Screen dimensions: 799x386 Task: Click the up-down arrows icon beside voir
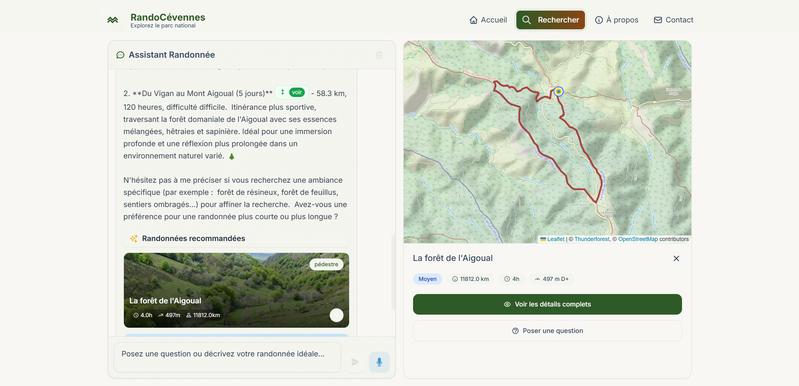(x=282, y=92)
